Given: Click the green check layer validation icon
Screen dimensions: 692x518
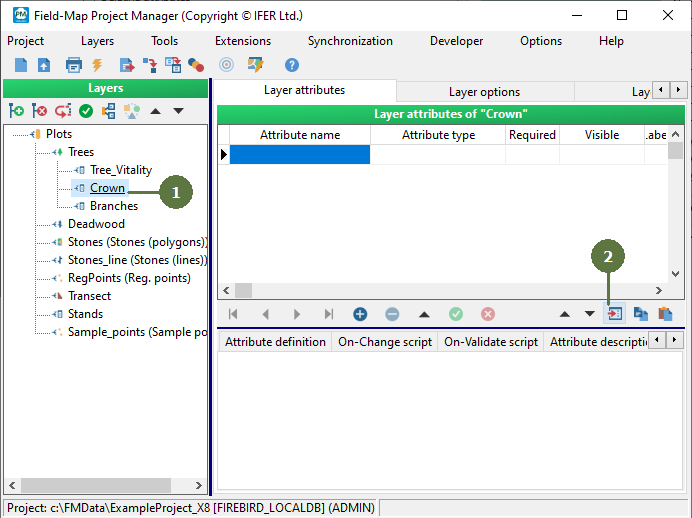Looking at the screenshot, I should [x=86, y=111].
